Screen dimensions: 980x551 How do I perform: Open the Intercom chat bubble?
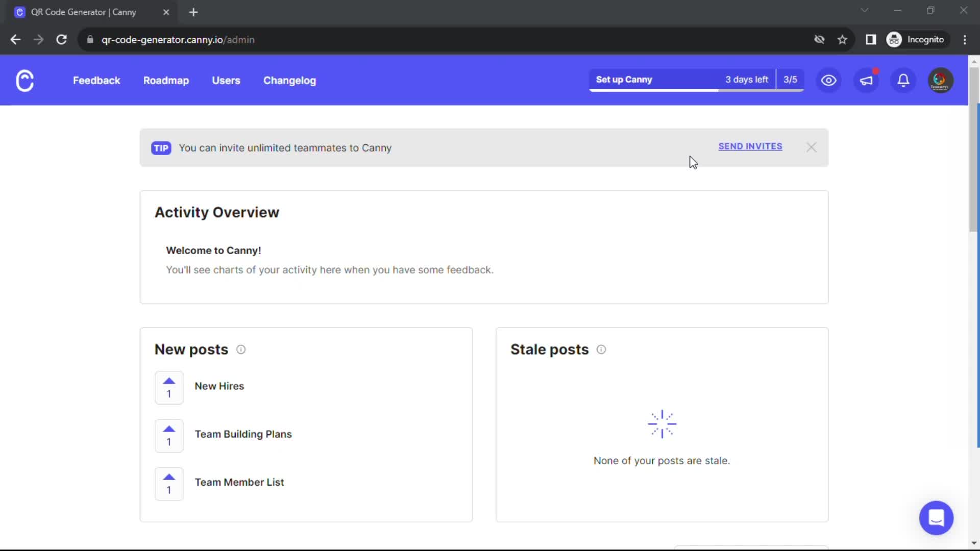(x=937, y=518)
